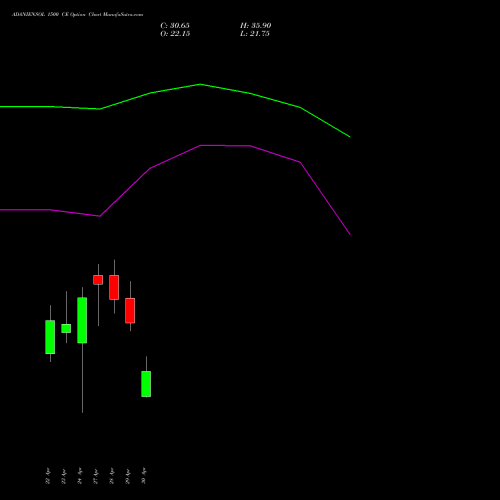The height and width of the screenshot is (500, 500).
Task: Click the '24 Apr' date axis label
Action: [80, 476]
